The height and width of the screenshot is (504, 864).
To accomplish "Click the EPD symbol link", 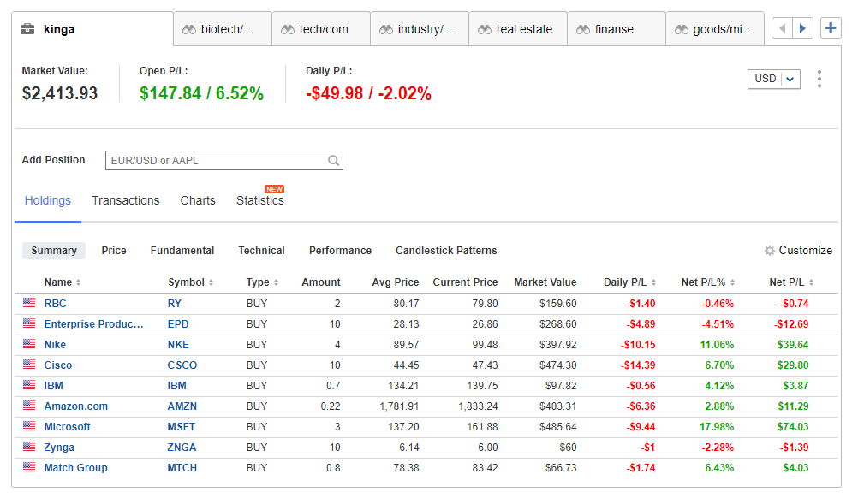I will tap(178, 324).
